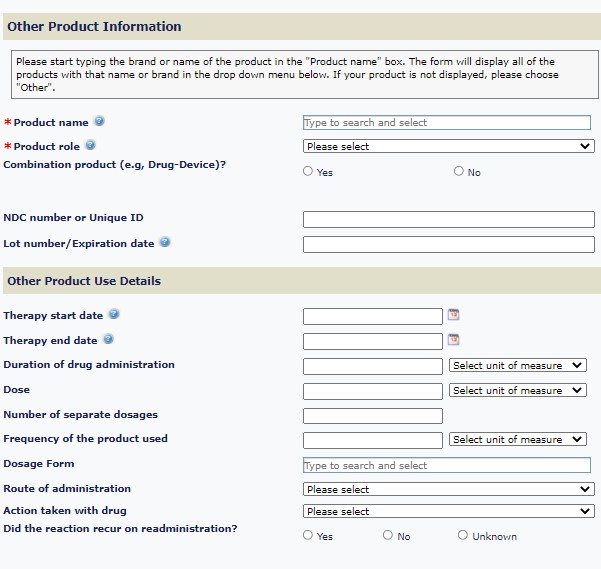Viewport: 601px width, 569px height.
Task: Expand the Route of administration dropdown
Action: tap(448, 489)
